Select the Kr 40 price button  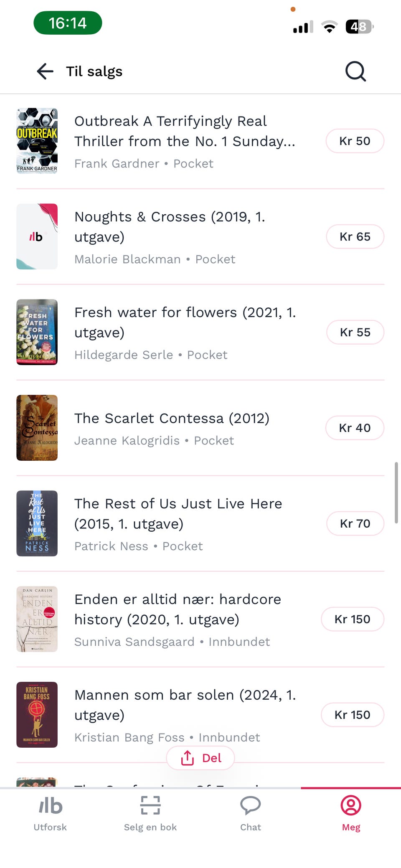[x=355, y=428]
